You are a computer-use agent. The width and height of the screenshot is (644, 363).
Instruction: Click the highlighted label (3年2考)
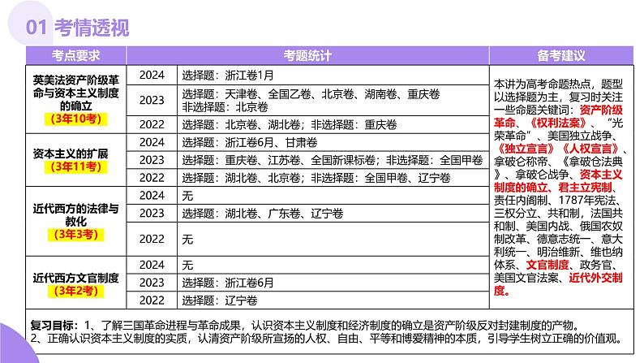tap(75, 291)
